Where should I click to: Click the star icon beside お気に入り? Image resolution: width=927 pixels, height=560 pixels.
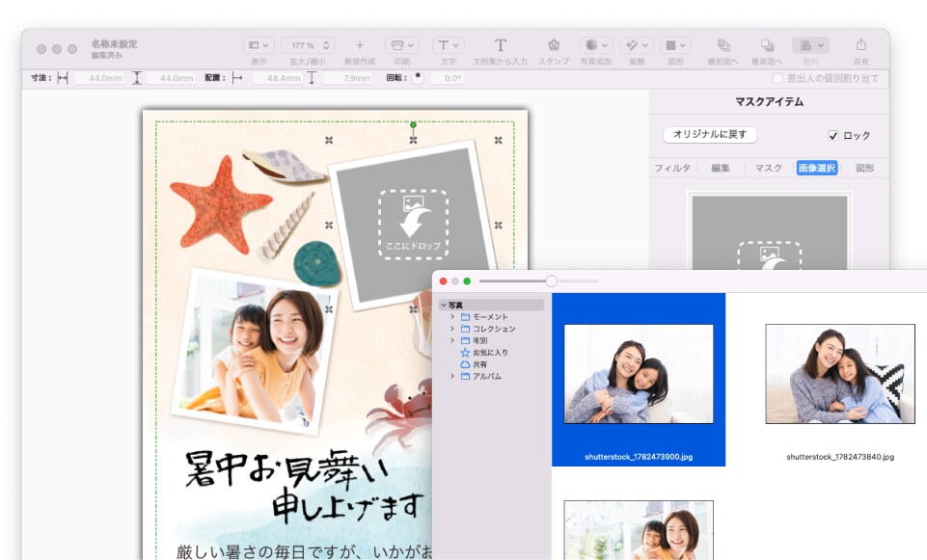465,353
